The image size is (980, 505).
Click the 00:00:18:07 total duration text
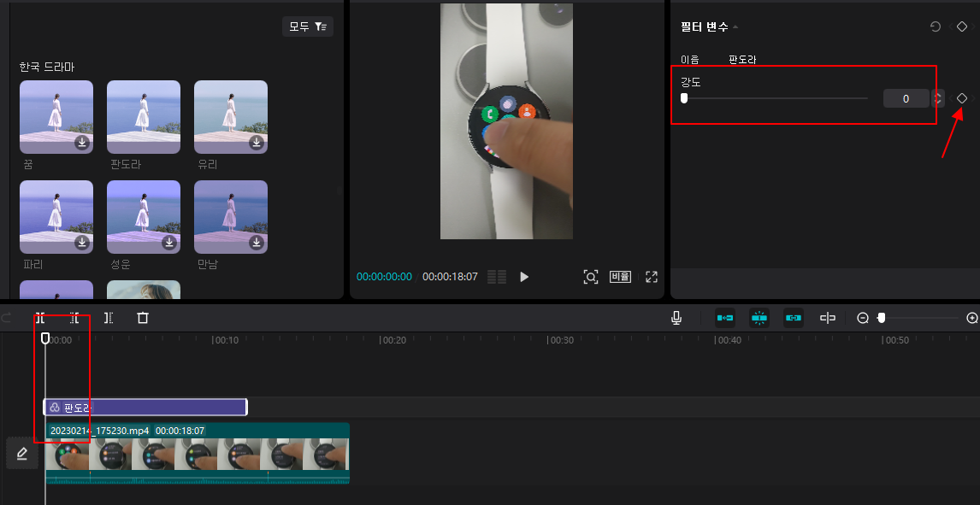point(450,277)
